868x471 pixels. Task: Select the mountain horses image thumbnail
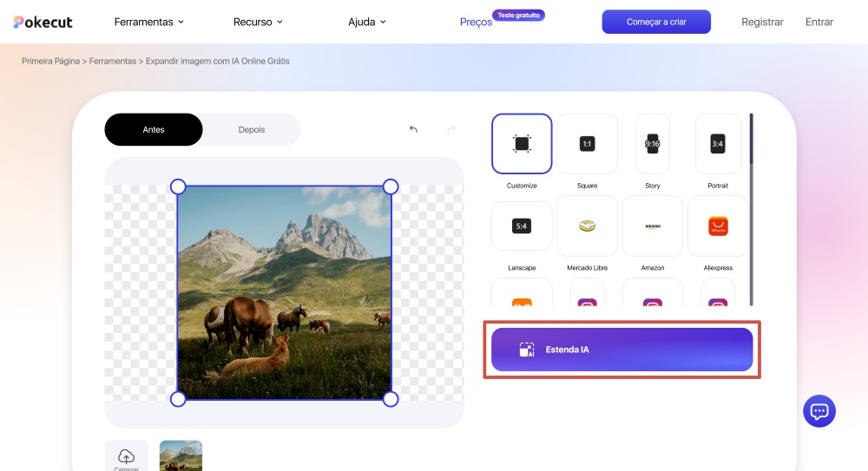click(181, 455)
